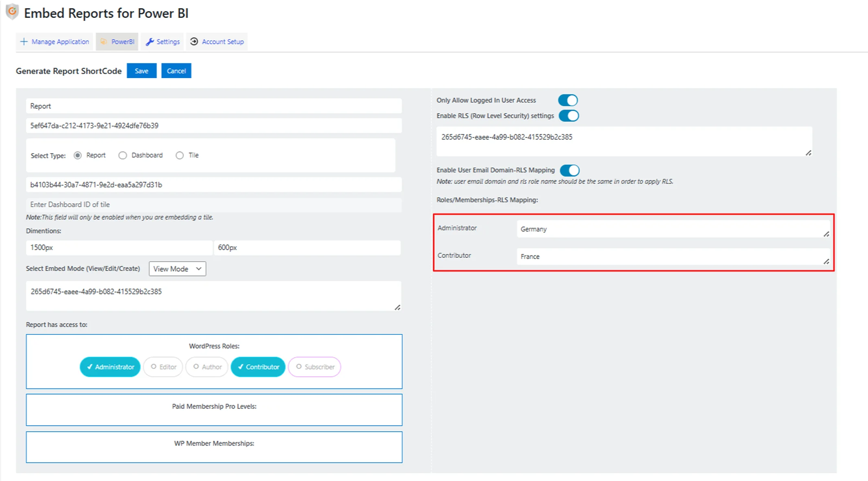The image size is (868, 481).
Task: Click the Administrator mapping field with Germany
Action: pyautogui.click(x=673, y=229)
